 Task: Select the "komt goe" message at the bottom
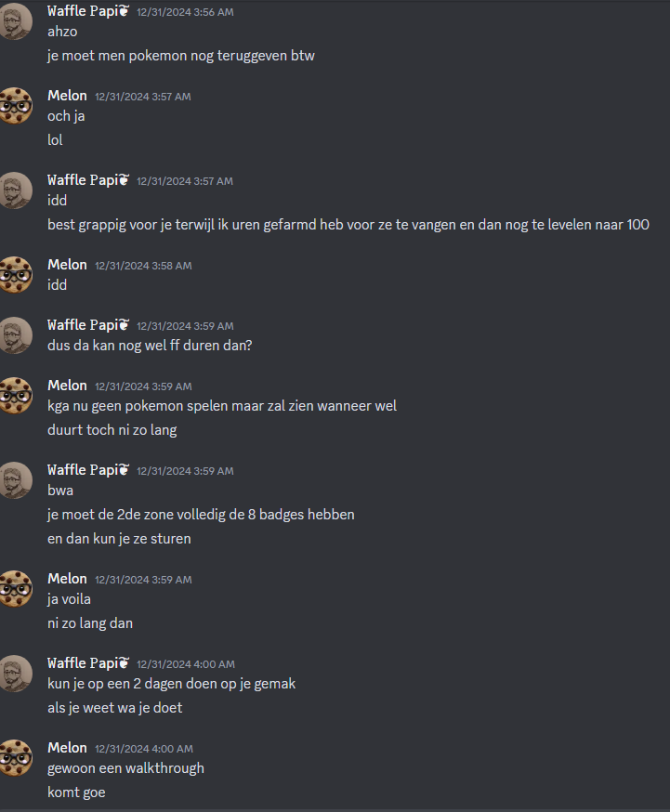point(76,792)
